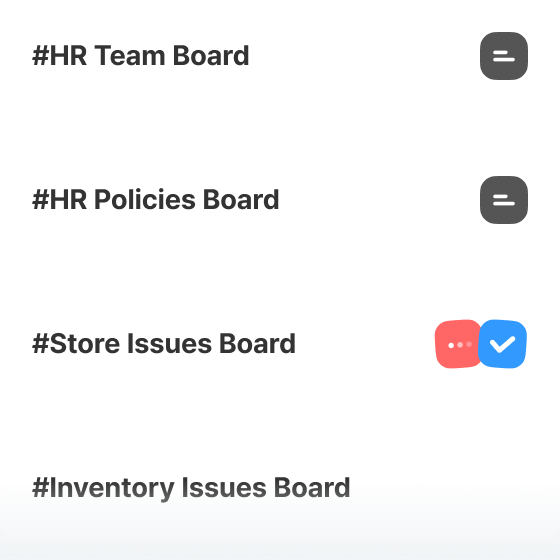Click the word "Store" in the board list
Image resolution: width=560 pixels, height=560 pixels.
pos(85,344)
